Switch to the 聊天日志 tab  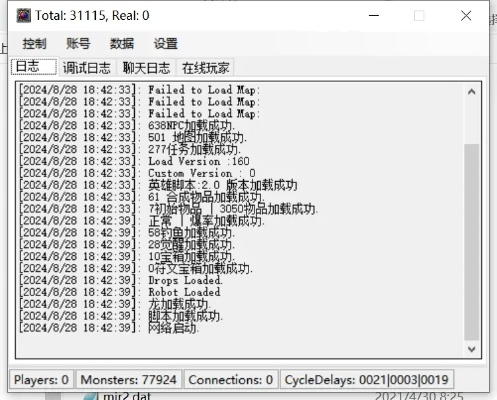[x=146, y=68]
